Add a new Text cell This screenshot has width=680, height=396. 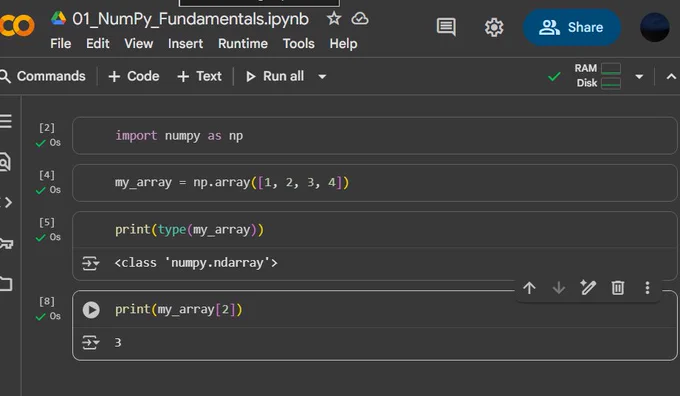coord(199,76)
